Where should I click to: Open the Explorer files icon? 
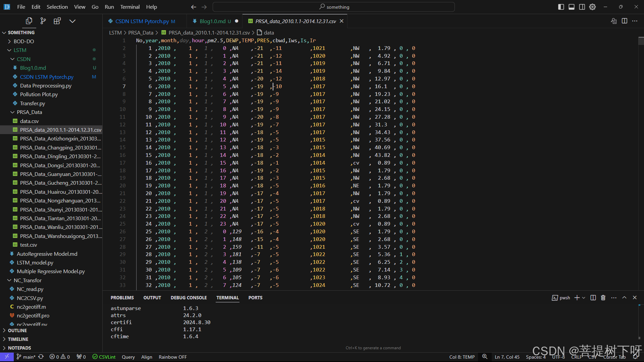click(x=29, y=21)
